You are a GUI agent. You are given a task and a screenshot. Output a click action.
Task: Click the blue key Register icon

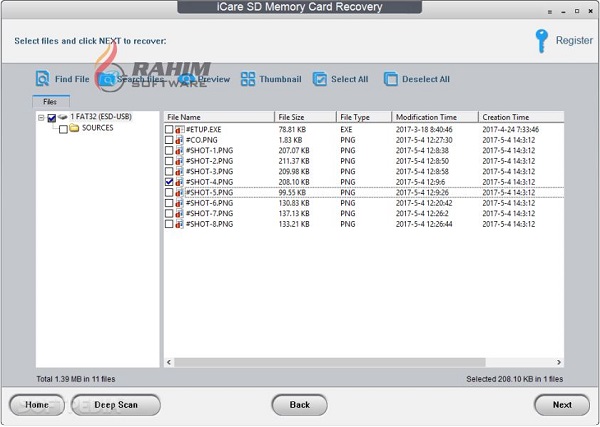(x=541, y=41)
